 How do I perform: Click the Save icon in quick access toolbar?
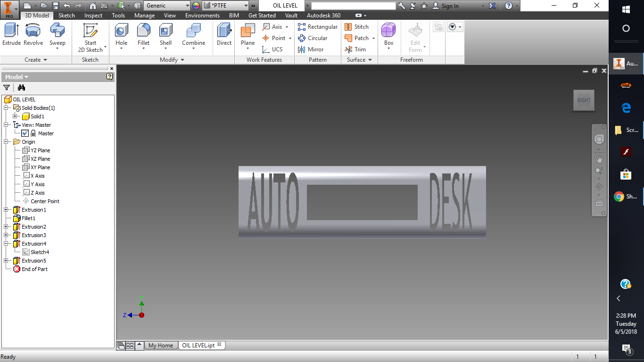pos(55,6)
